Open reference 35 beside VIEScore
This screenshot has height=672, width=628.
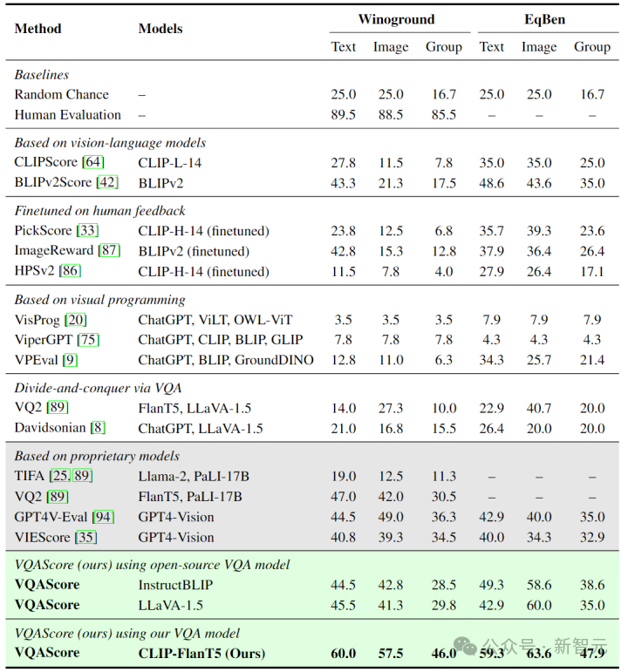click(86, 537)
